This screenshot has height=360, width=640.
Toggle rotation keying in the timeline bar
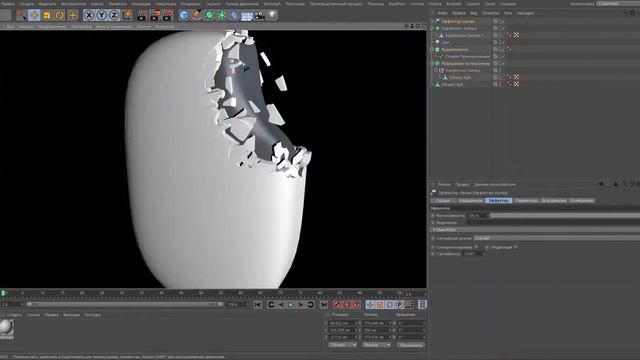coord(389,305)
